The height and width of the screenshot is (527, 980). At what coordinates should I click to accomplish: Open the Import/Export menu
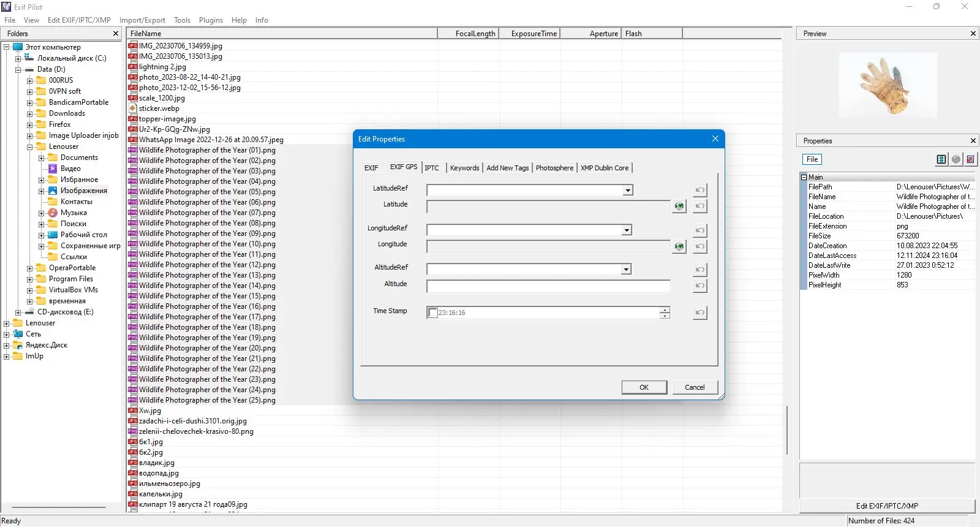tap(142, 20)
